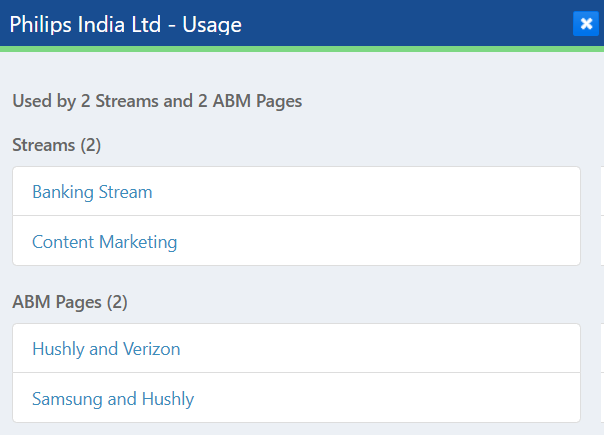This screenshot has width=604, height=435.
Task: Select the Used by 2 Streams summary text
Action: [x=157, y=101]
